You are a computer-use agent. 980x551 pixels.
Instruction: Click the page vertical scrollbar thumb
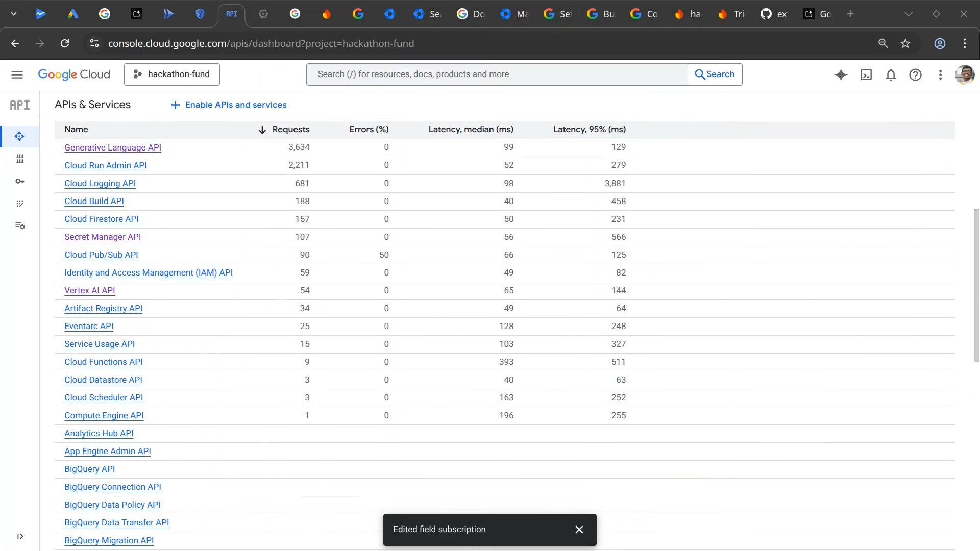976,286
